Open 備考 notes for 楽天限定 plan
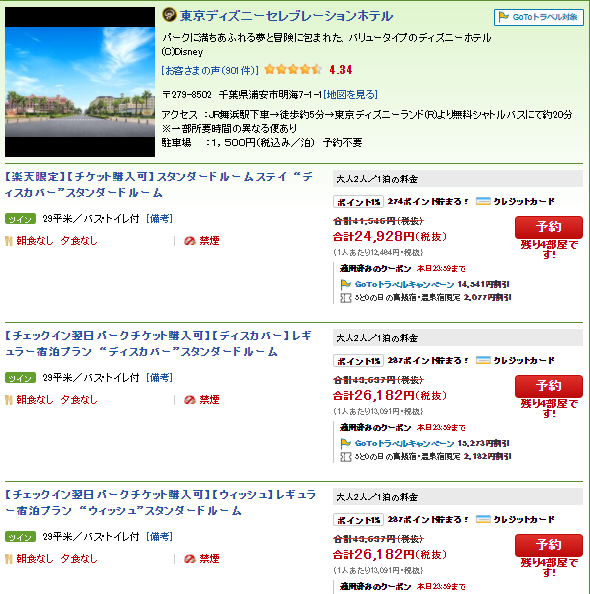 click(160, 219)
